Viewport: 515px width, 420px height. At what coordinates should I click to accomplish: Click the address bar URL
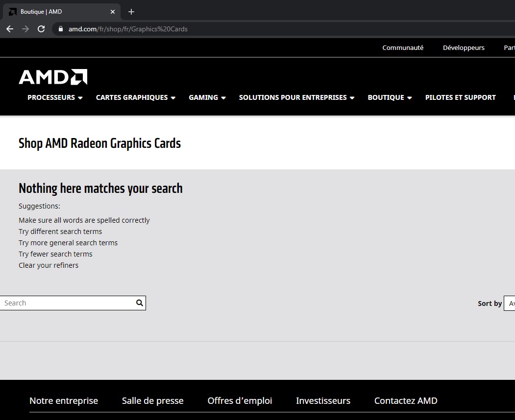(x=128, y=29)
